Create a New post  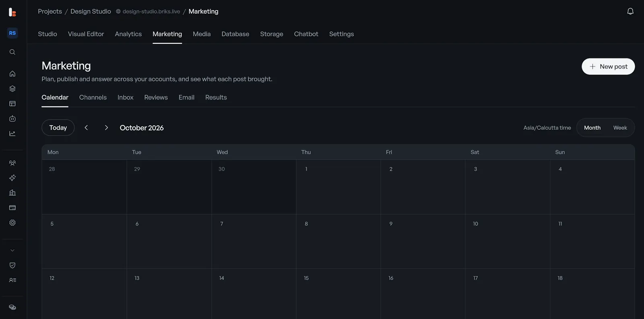click(608, 66)
